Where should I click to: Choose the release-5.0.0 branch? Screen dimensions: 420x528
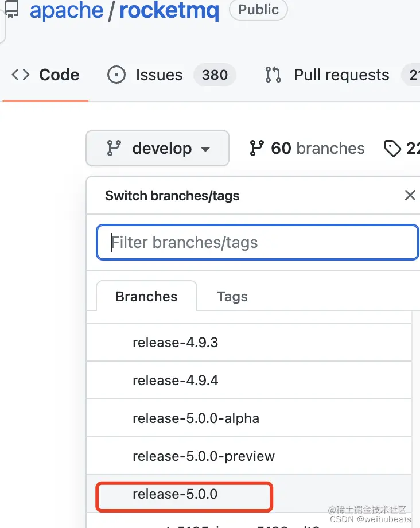pyautogui.click(x=249, y=494)
